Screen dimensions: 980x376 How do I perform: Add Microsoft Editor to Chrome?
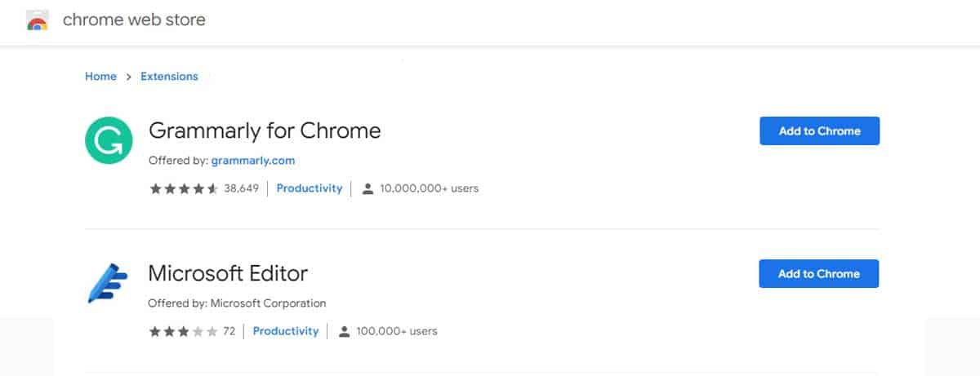pos(819,273)
